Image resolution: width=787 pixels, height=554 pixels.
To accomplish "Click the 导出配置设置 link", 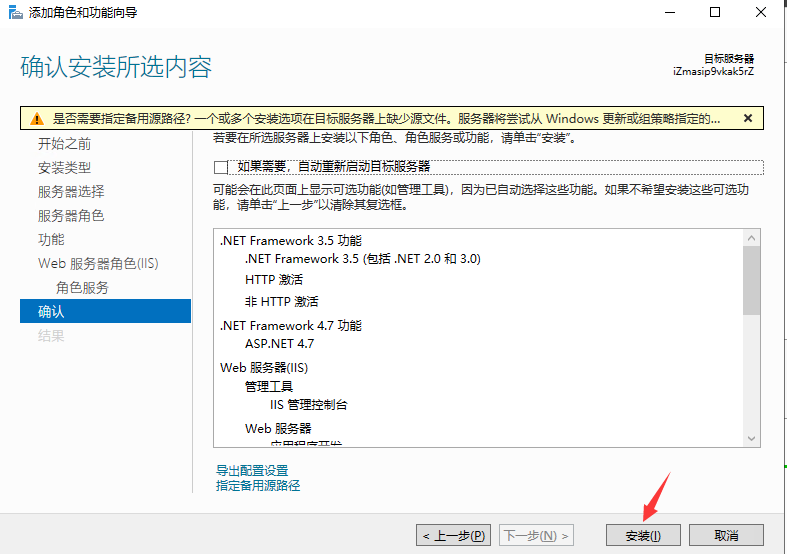I will coord(252,471).
